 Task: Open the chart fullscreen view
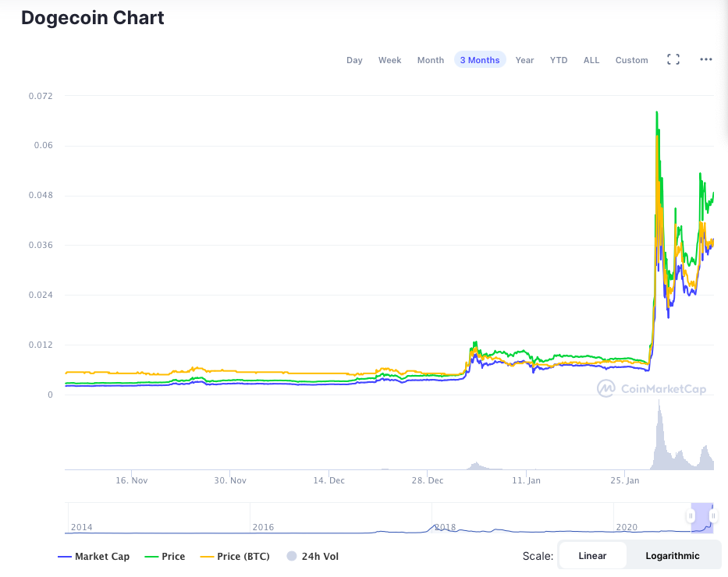(673, 59)
